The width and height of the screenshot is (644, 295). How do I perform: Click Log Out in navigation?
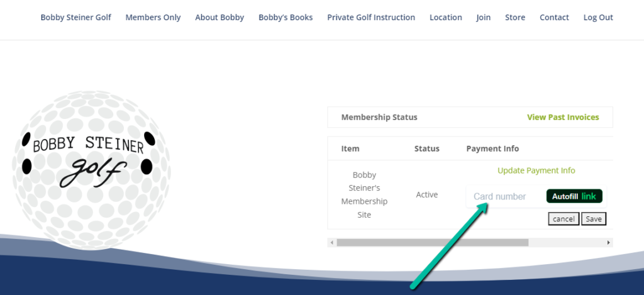click(x=598, y=17)
